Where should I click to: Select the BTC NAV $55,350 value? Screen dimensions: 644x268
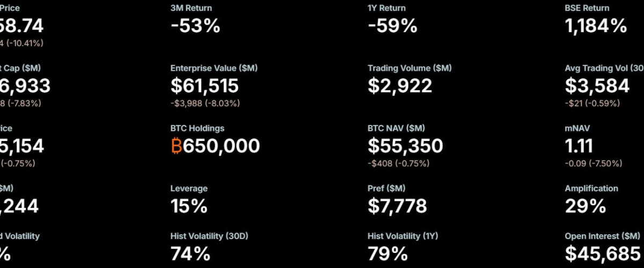(405, 146)
